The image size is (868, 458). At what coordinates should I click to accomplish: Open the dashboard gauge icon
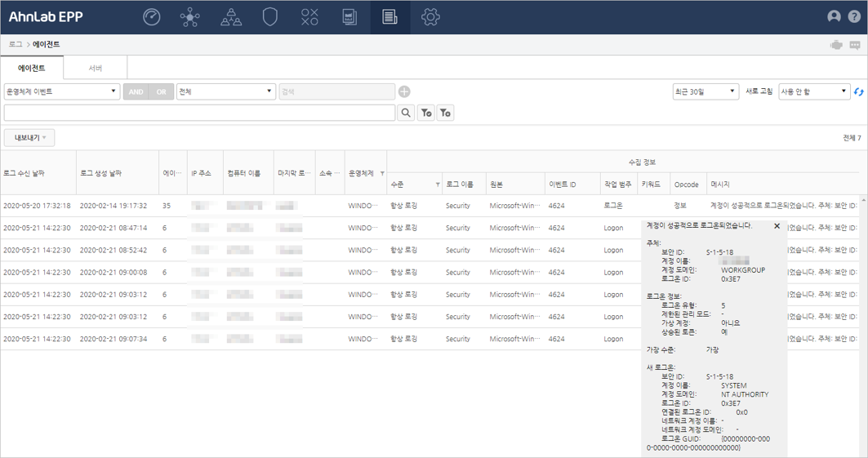(152, 17)
